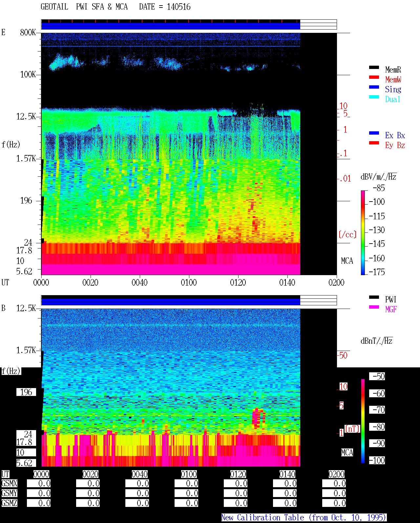Image resolution: width=420 pixels, height=523 pixels.
Task: Click the 100K frequency label on E panel
Action: (28, 74)
